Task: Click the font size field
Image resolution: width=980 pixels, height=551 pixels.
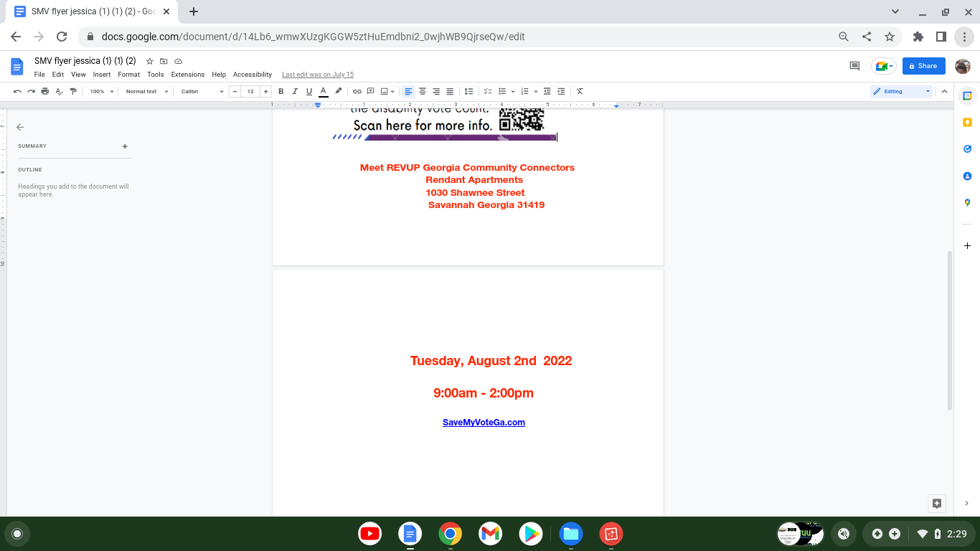Action: 250,91
